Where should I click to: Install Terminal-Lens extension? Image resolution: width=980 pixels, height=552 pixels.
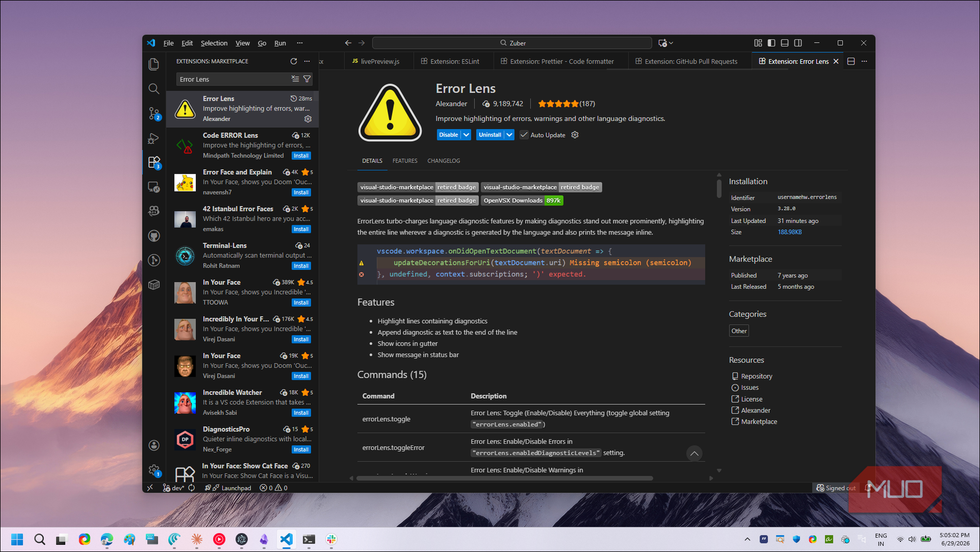[x=301, y=266]
